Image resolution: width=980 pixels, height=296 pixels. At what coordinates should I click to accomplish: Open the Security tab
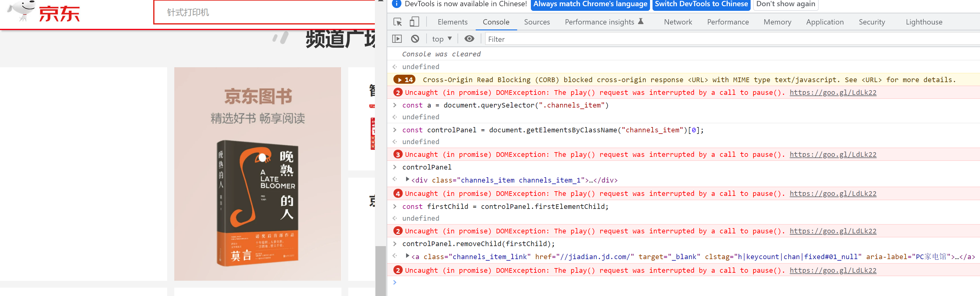(x=872, y=22)
